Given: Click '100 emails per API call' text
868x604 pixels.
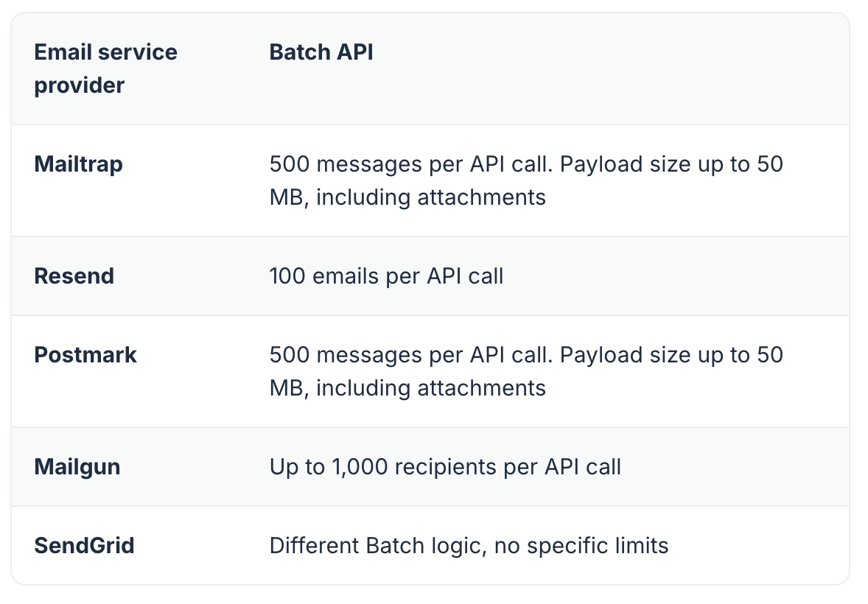Looking at the screenshot, I should tap(386, 276).
